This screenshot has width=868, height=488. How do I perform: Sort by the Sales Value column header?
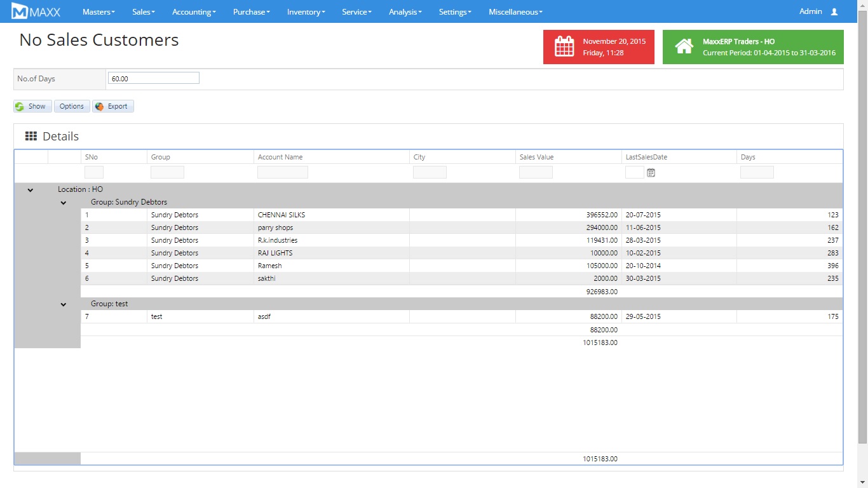536,157
